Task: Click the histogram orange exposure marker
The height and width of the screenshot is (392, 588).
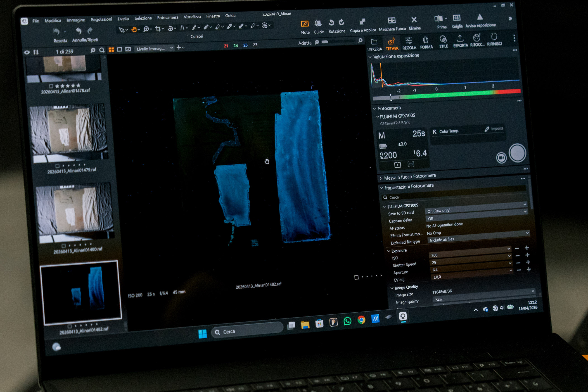Action: 381,75
